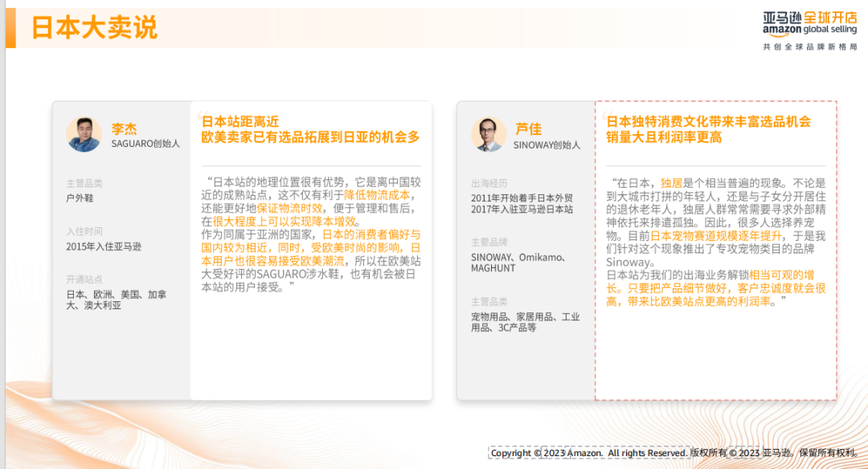Click the 开通站点 label
This screenshot has width=868, height=469.
[x=84, y=279]
